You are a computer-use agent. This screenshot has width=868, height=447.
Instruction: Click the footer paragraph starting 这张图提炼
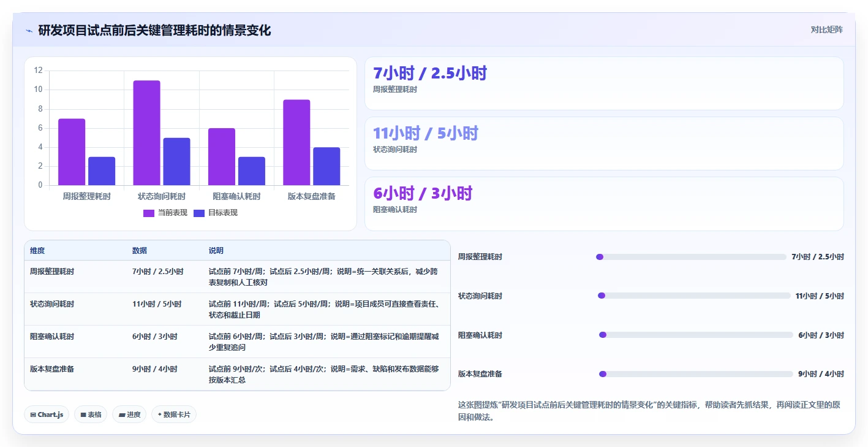[651, 411]
